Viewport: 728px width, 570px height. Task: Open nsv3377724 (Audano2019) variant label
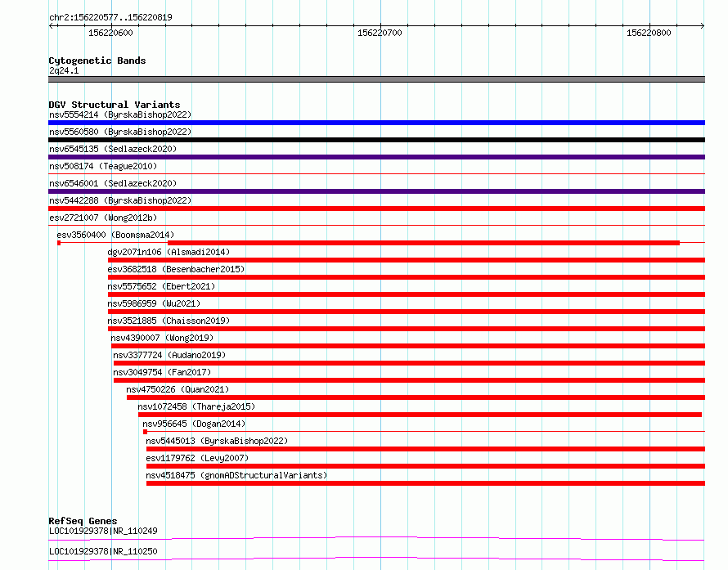point(169,355)
